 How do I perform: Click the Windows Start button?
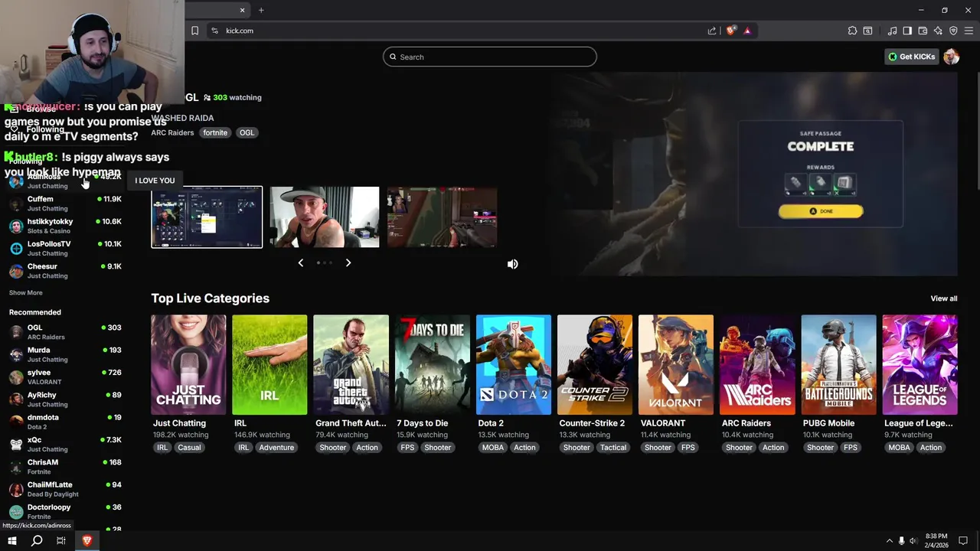coord(12,541)
